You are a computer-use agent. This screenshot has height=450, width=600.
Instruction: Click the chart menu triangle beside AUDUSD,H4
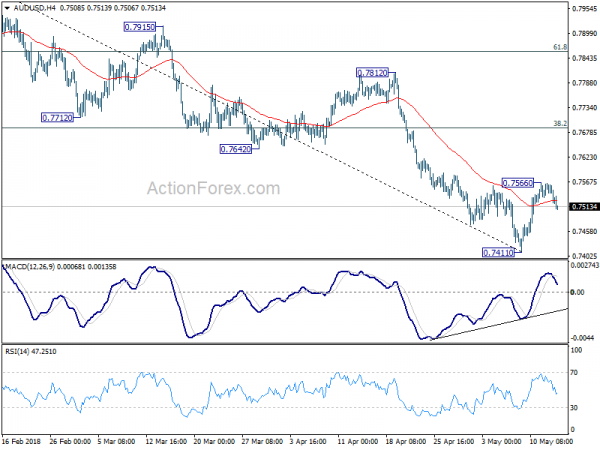pos(7,8)
